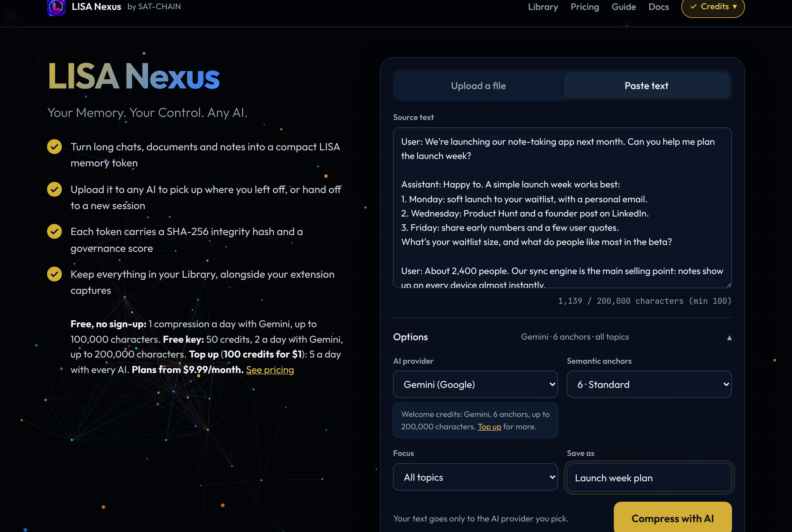The height and width of the screenshot is (532, 792).
Task: Open the Guide nav link
Action: (624, 7)
